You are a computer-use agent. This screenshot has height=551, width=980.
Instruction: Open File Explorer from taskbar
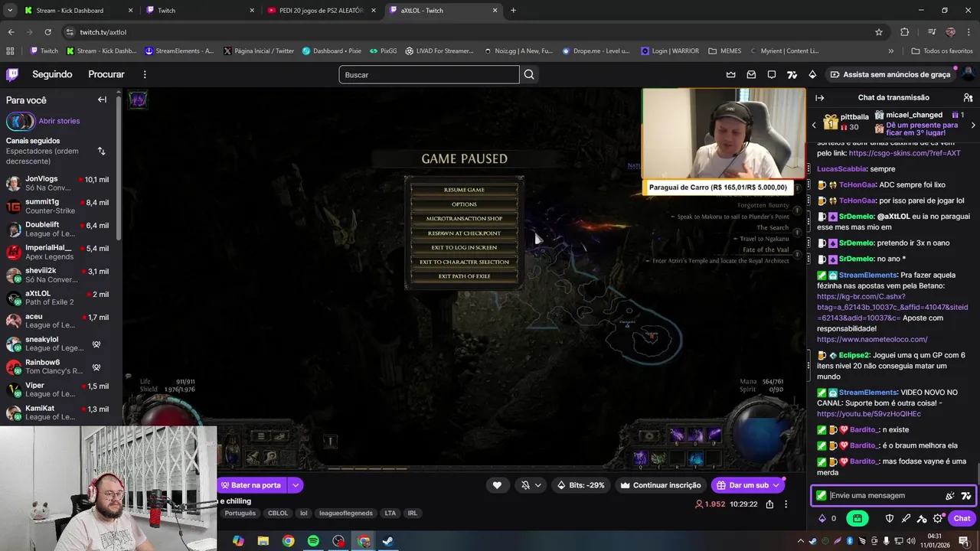(x=263, y=541)
